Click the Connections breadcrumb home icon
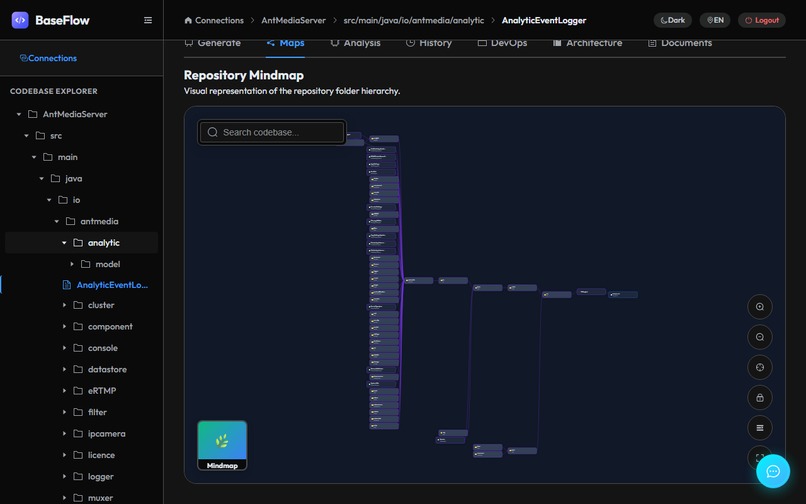This screenshot has height=504, width=806. [x=188, y=20]
